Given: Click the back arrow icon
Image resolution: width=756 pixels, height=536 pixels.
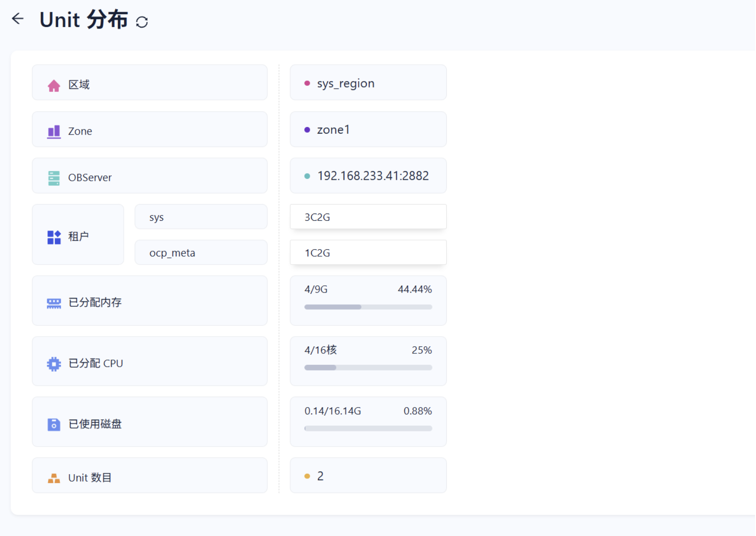Looking at the screenshot, I should [18, 19].
